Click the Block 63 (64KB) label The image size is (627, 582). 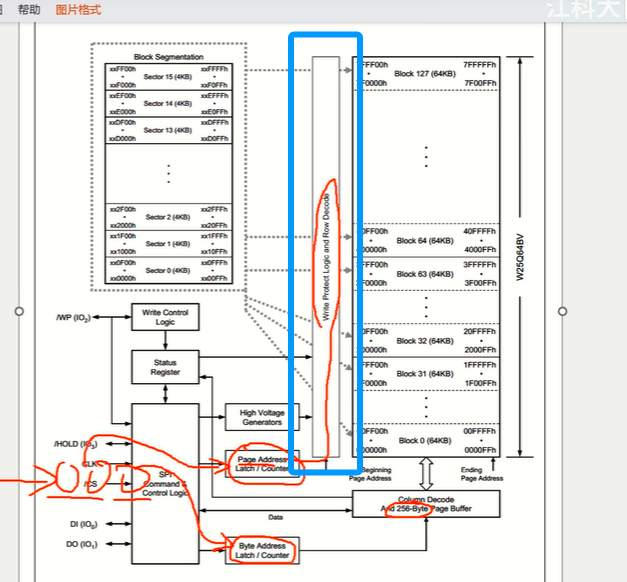point(425,274)
